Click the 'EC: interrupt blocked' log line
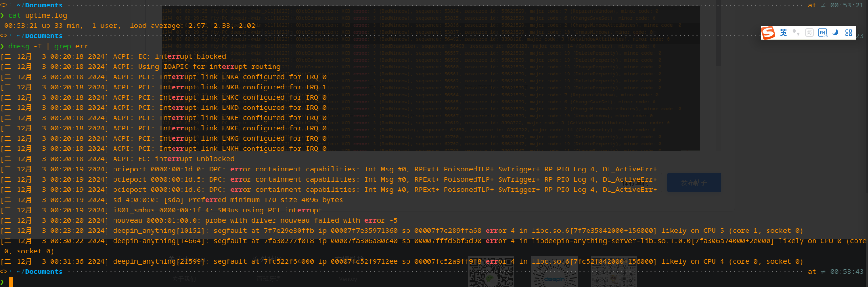 pos(114,56)
